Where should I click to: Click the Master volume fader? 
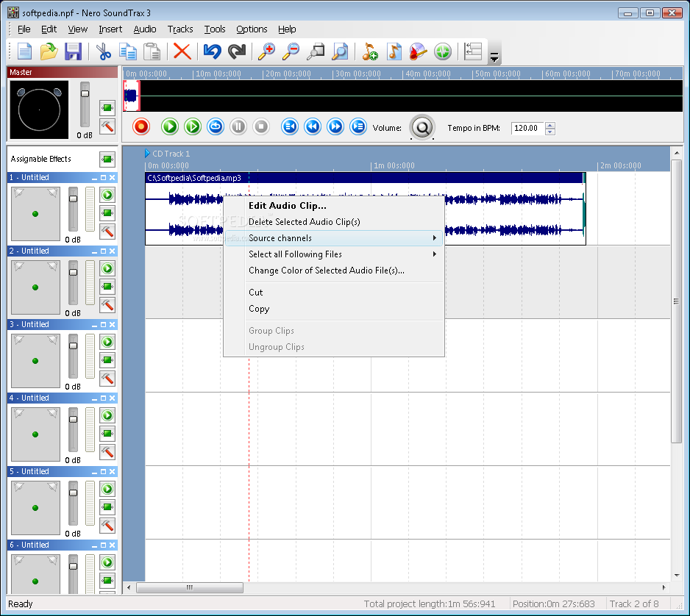pos(85,93)
